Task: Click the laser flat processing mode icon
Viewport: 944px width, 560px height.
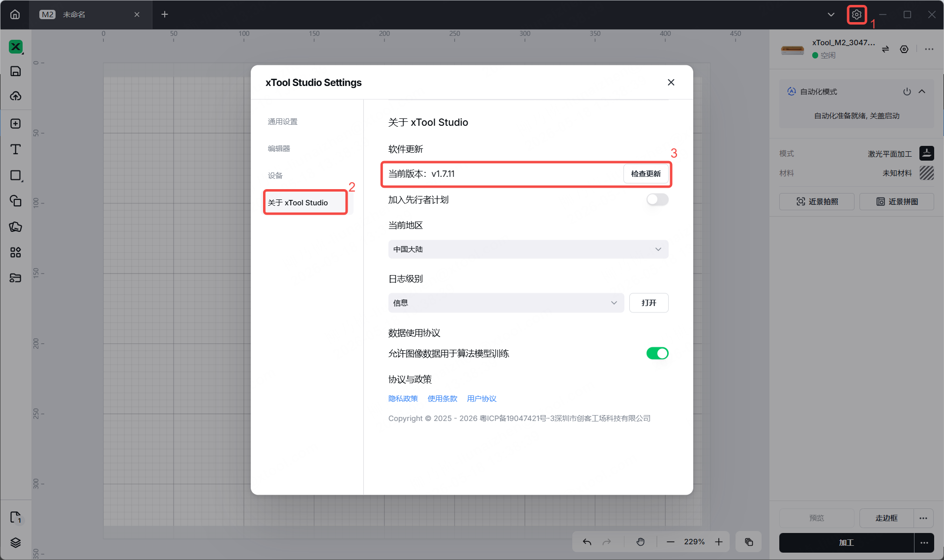Action: [927, 153]
